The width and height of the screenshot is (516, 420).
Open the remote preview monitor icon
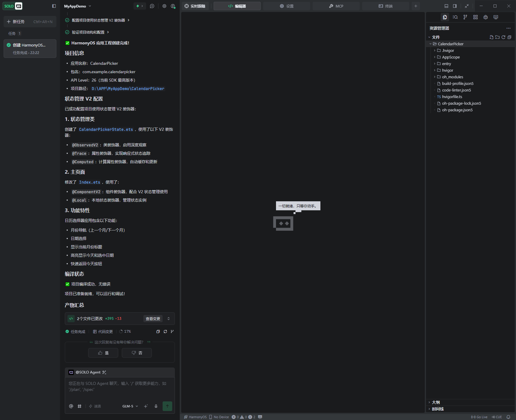[x=496, y=17]
